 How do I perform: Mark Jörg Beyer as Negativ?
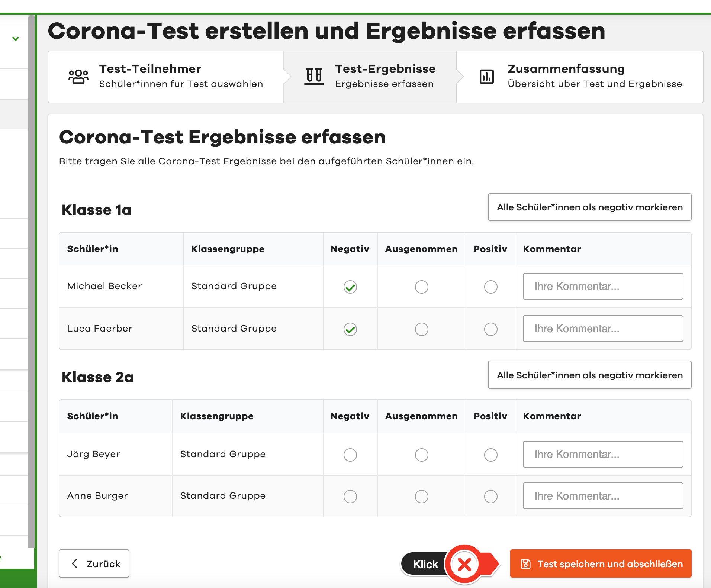[350, 454]
